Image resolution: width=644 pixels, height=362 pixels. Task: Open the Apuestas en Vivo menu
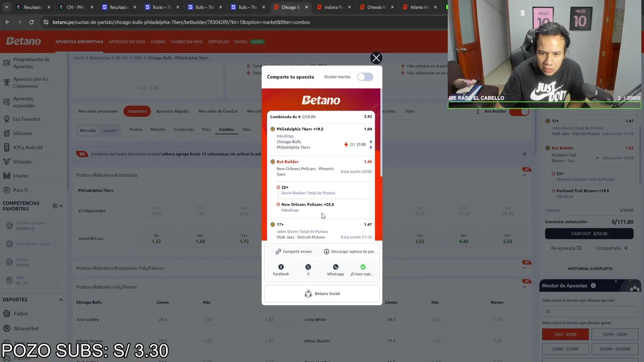127,42
